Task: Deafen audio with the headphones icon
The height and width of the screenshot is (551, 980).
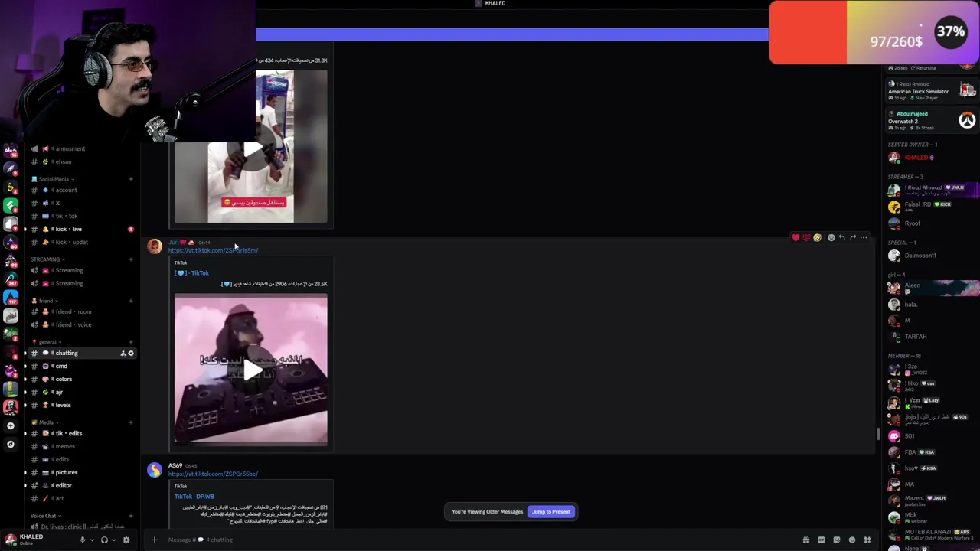Action: click(104, 540)
